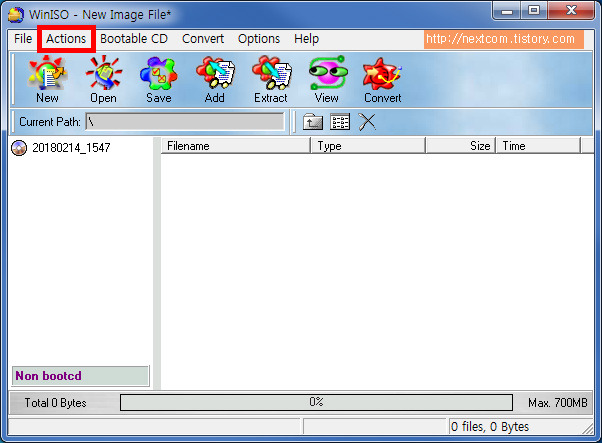Click the Current Path label
Image resolution: width=602 pixels, height=443 pixels.
[50, 122]
